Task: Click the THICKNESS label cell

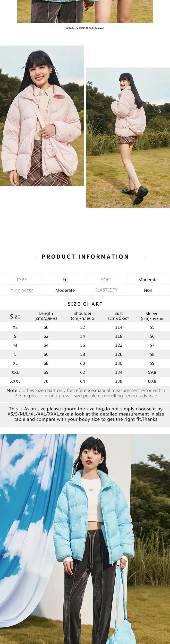Action: pyautogui.click(x=22, y=291)
